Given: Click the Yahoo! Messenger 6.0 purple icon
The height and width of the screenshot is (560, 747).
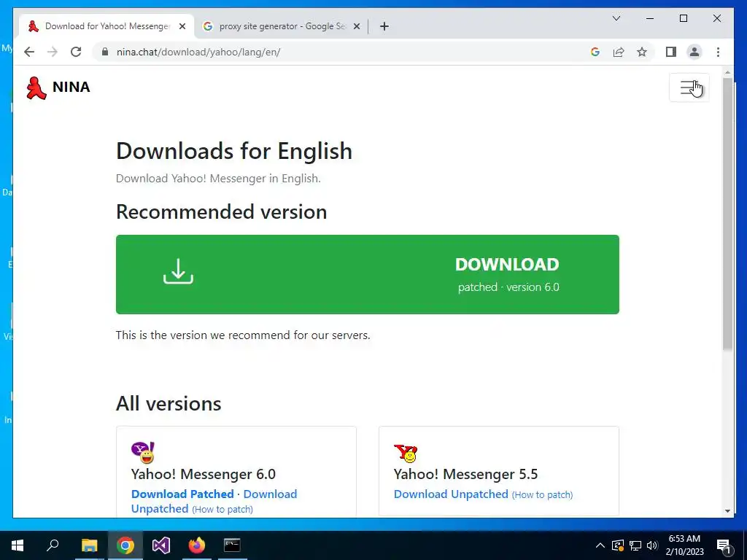Looking at the screenshot, I should click(x=143, y=452).
